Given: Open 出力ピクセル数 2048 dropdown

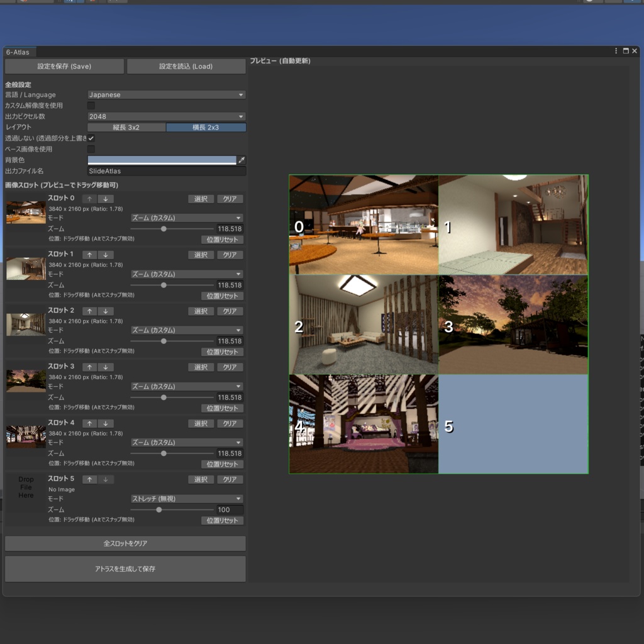Looking at the screenshot, I should tap(166, 116).
